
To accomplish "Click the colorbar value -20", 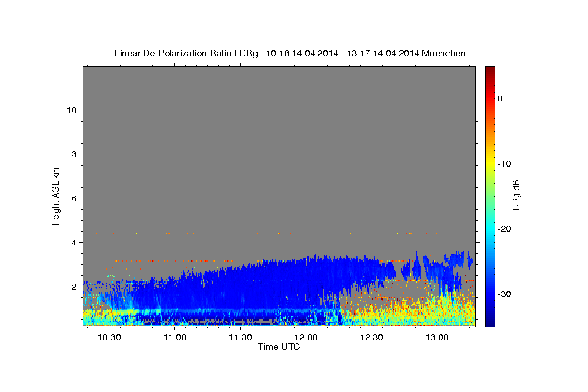I will (504, 229).
